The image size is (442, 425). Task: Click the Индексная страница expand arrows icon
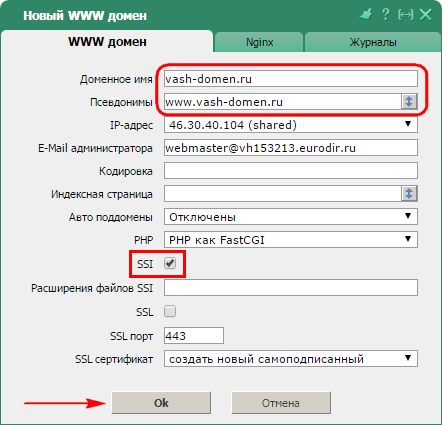point(409,194)
